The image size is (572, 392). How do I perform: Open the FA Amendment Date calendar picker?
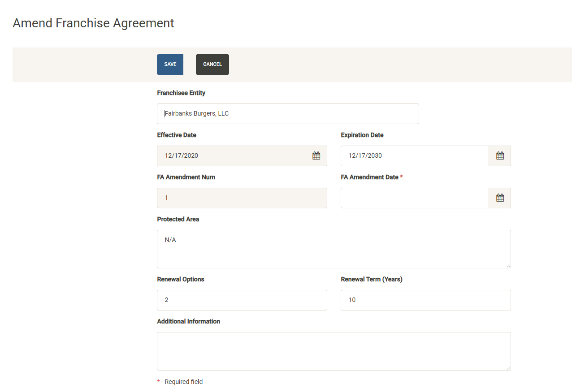500,198
